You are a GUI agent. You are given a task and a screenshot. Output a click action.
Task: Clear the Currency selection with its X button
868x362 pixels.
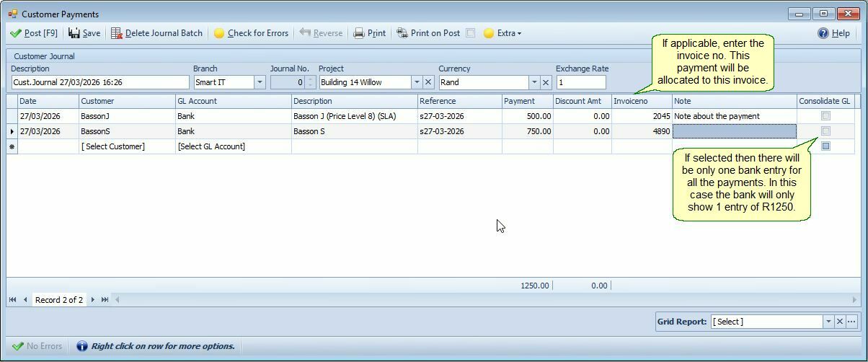546,82
